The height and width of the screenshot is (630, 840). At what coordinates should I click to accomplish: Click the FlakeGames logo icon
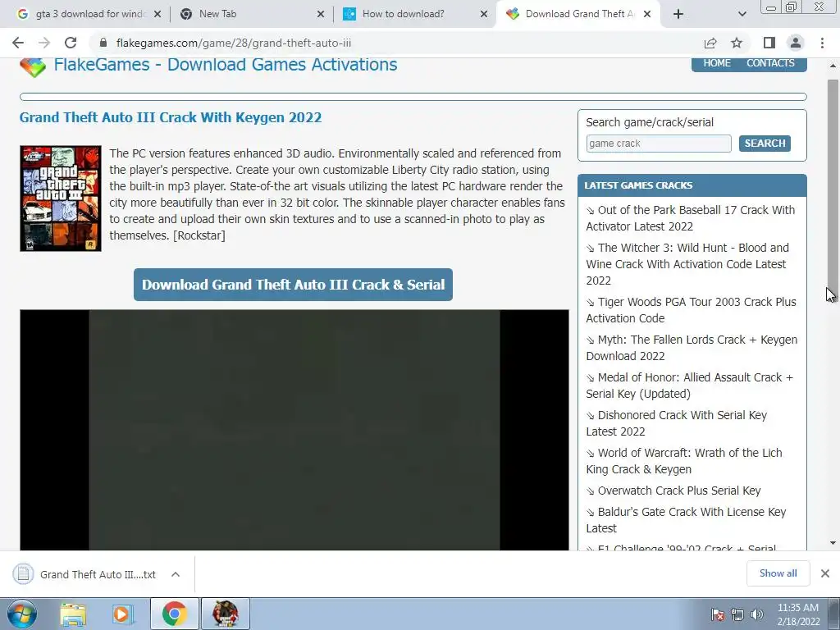(x=33, y=66)
